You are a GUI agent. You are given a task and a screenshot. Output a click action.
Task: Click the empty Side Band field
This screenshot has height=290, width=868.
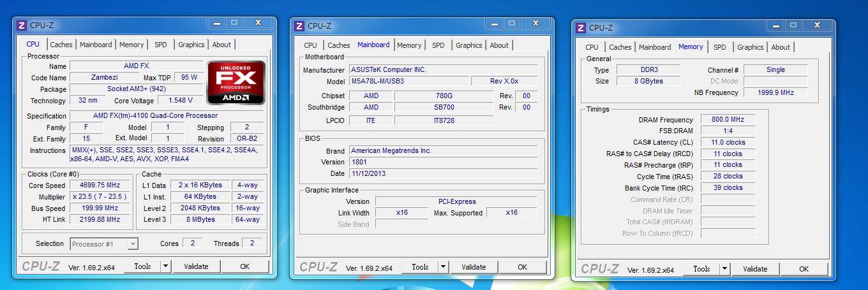click(401, 224)
